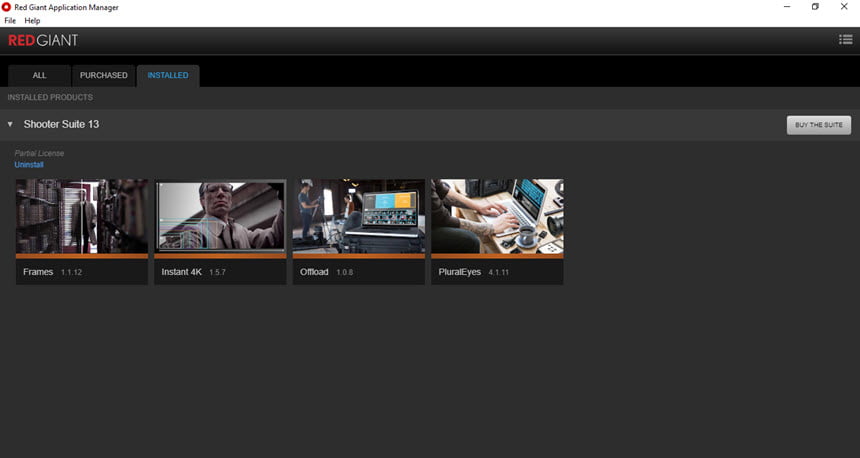Switch to the ALL tab
This screenshot has width=860, height=458.
pyautogui.click(x=39, y=76)
